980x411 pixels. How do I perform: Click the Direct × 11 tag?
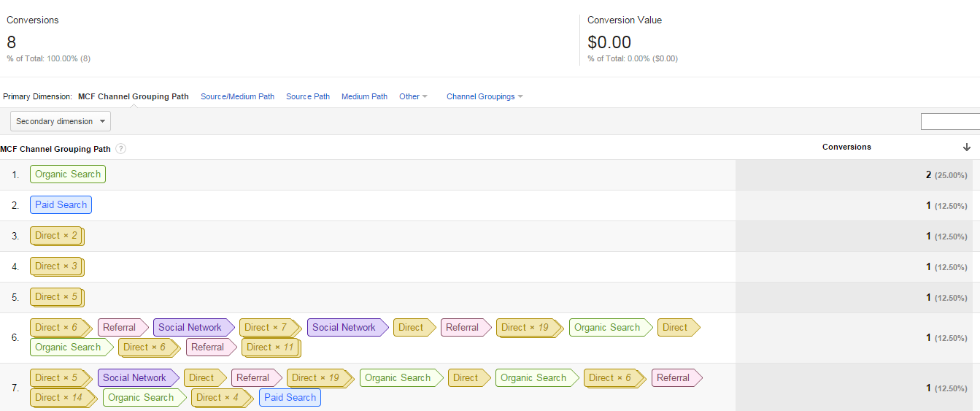click(271, 347)
